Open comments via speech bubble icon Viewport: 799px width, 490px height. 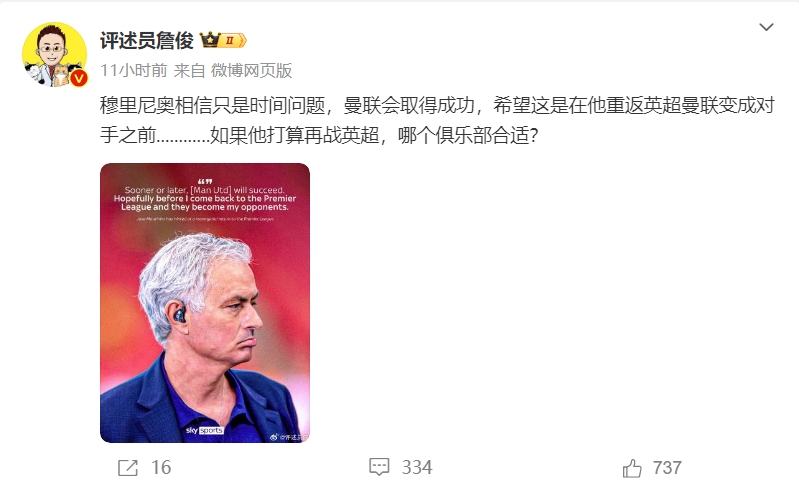(x=379, y=467)
